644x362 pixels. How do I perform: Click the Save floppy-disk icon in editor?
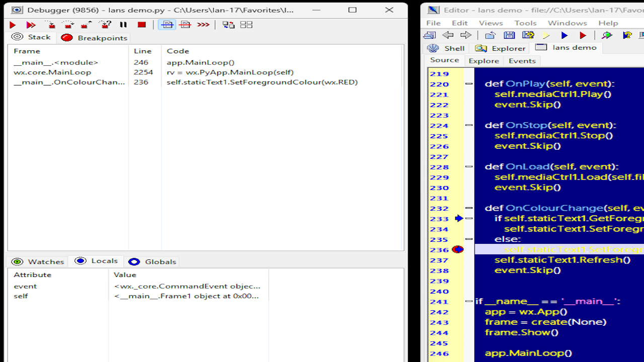tap(509, 35)
